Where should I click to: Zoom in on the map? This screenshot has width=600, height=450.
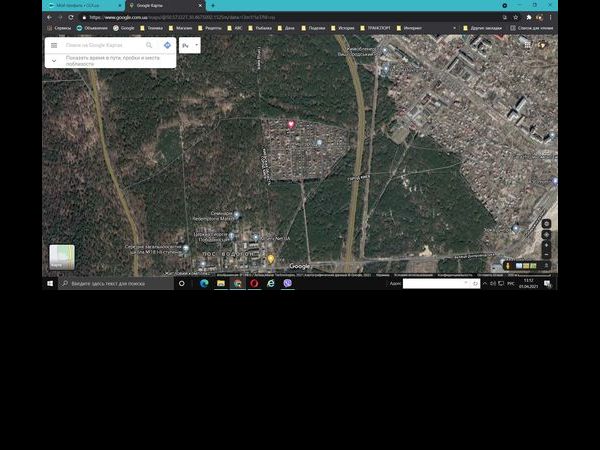(x=546, y=243)
